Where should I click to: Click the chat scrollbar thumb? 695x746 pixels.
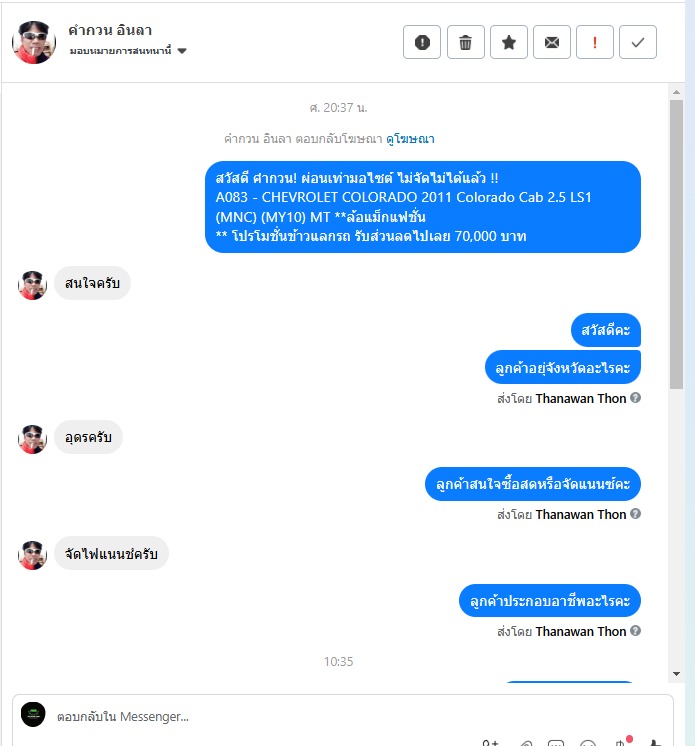[676, 245]
